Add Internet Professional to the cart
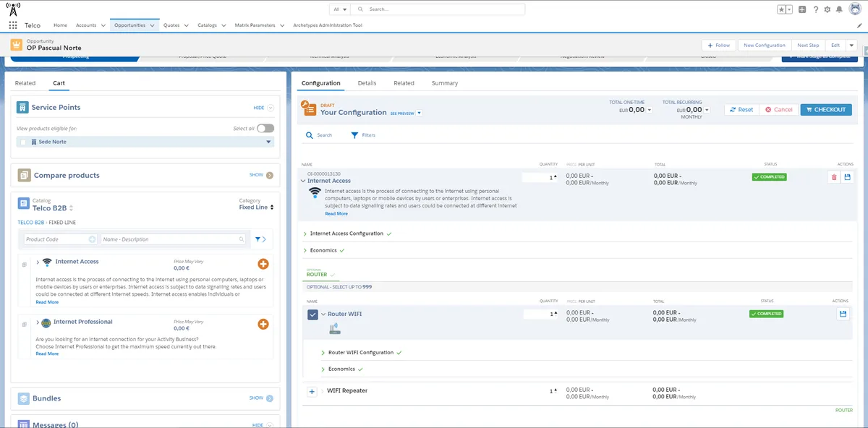 [263, 325]
